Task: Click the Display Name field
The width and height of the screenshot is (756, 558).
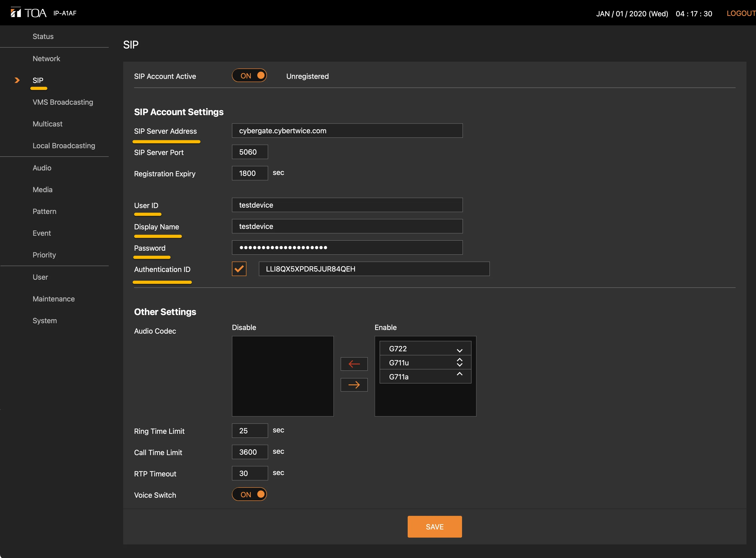Action: click(x=347, y=226)
